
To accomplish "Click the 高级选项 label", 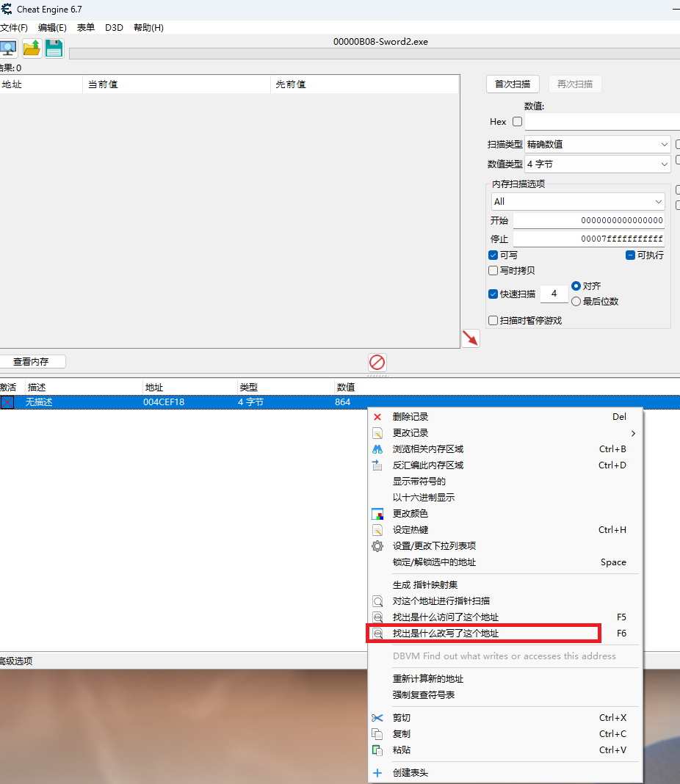I will pyautogui.click(x=16, y=661).
